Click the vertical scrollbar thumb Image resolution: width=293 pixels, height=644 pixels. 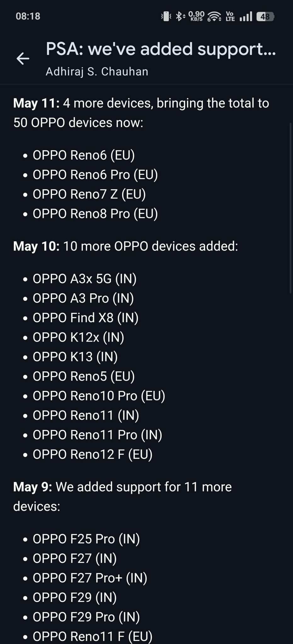(x=290, y=208)
